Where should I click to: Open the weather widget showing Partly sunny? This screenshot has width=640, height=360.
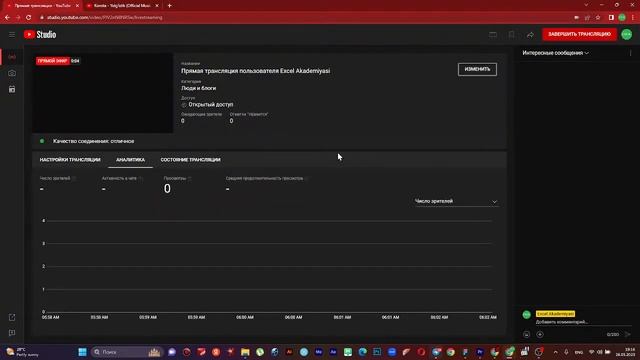22,352
